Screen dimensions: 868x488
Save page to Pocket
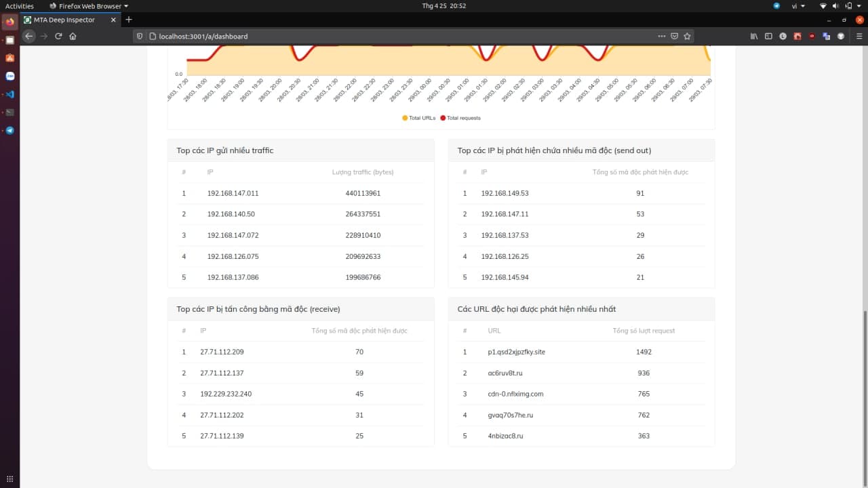[x=675, y=36]
